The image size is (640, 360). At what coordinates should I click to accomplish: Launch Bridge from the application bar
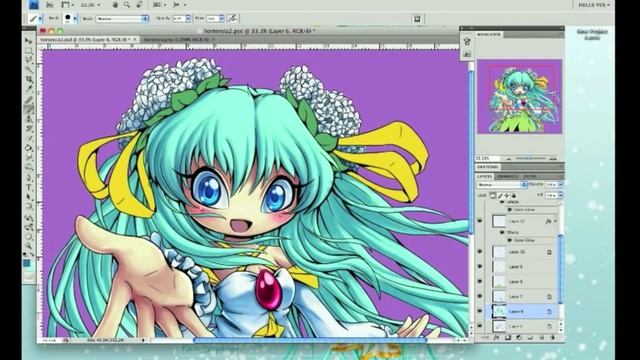coord(49,5)
